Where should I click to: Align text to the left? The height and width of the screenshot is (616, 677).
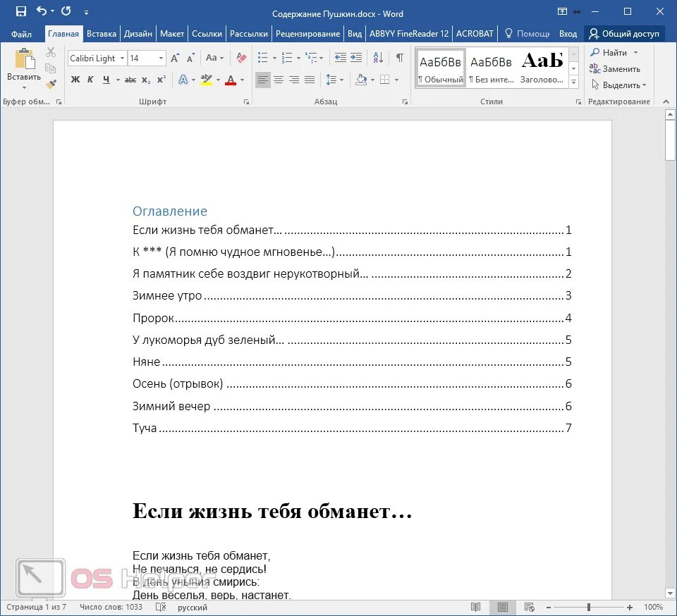262,80
